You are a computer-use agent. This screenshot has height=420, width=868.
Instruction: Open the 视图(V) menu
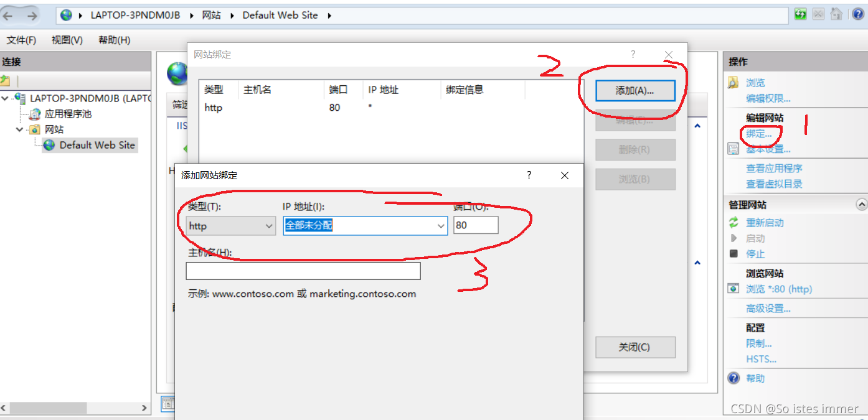[x=67, y=40]
